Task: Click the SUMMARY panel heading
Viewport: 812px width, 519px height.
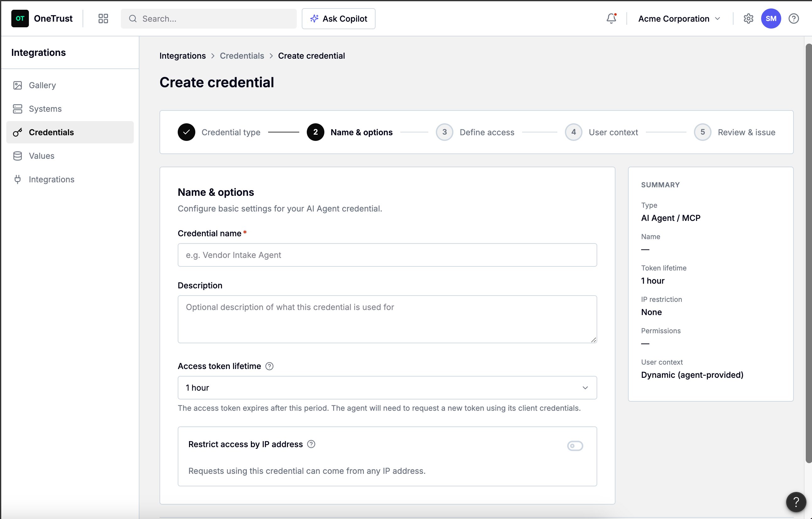Action: pos(660,185)
